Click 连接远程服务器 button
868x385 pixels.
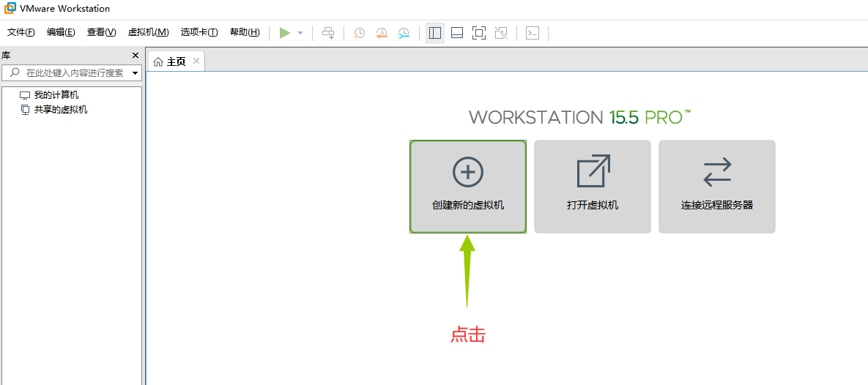(x=717, y=187)
